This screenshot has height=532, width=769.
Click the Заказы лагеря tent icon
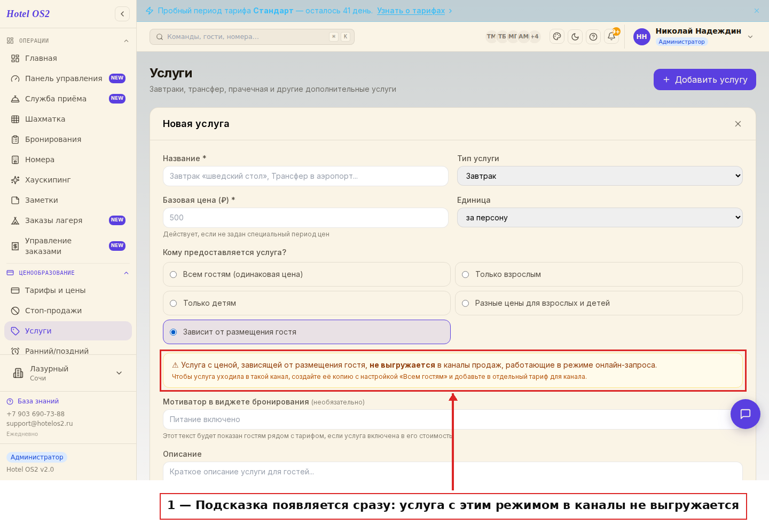[15, 220]
